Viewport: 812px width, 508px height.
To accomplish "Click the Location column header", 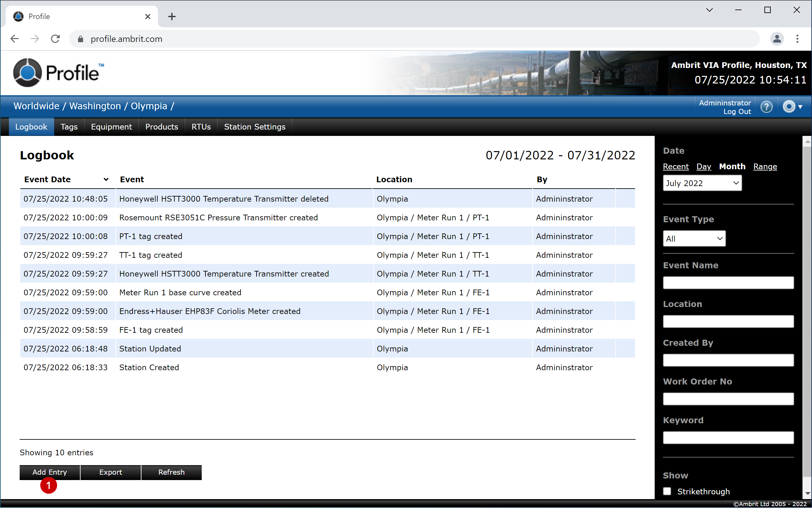I will click(x=394, y=179).
